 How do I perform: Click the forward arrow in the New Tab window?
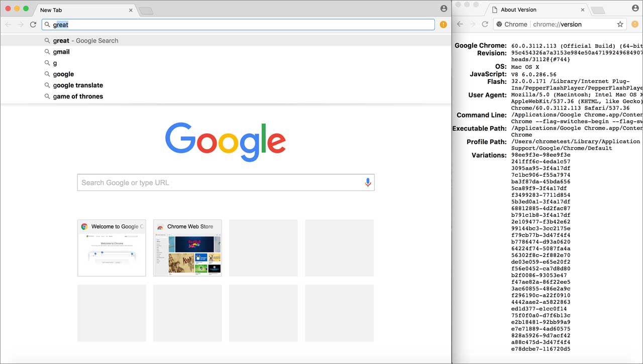coord(21,25)
